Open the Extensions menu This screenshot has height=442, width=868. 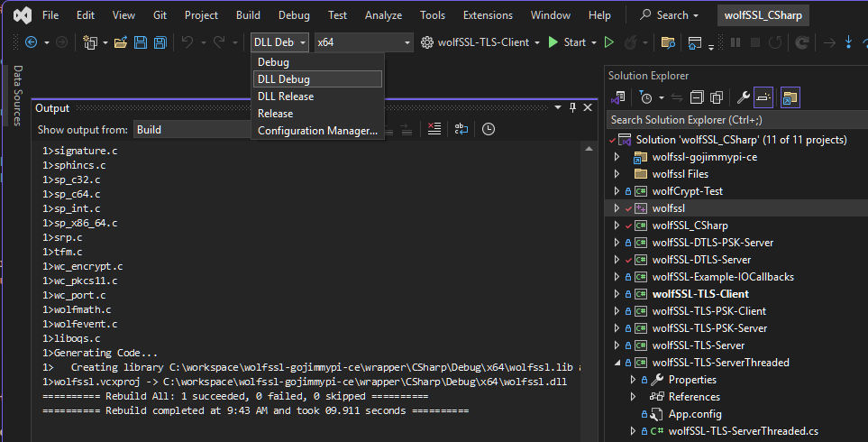(x=488, y=15)
